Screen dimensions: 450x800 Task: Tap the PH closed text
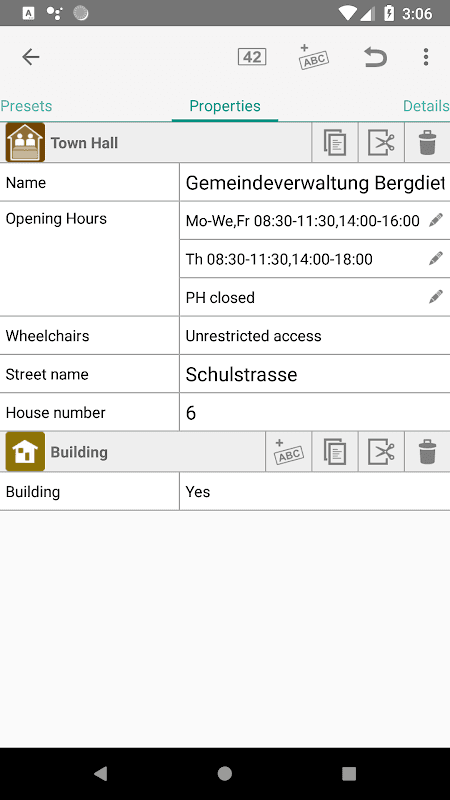point(220,297)
